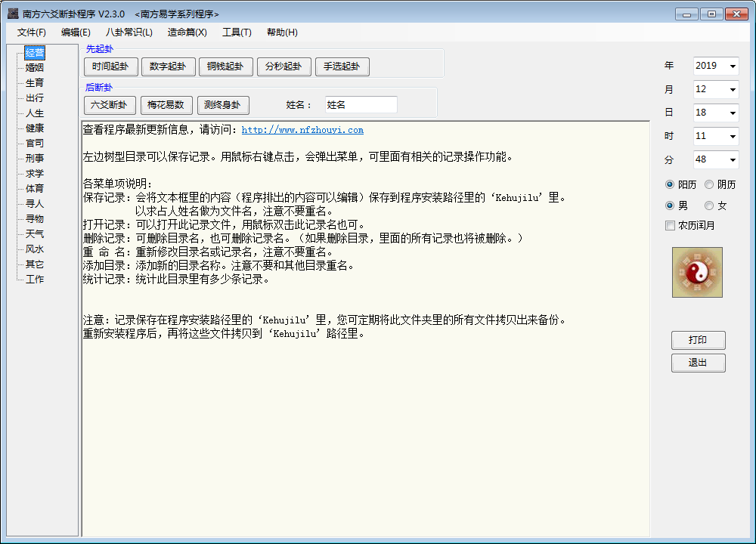Click the 测终身卦 button

[223, 105]
